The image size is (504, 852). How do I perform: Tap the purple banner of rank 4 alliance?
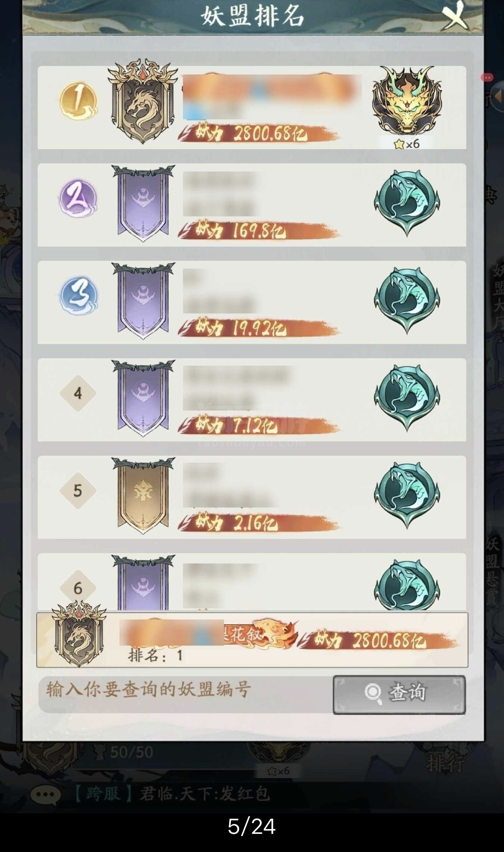[x=143, y=398]
